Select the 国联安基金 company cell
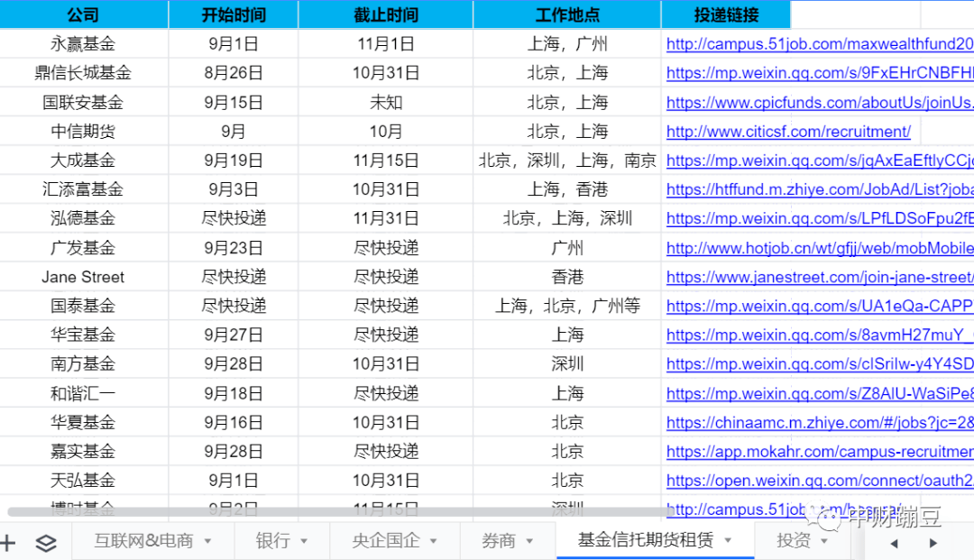Screen dimensions: 974x560 pyautogui.click(x=84, y=103)
